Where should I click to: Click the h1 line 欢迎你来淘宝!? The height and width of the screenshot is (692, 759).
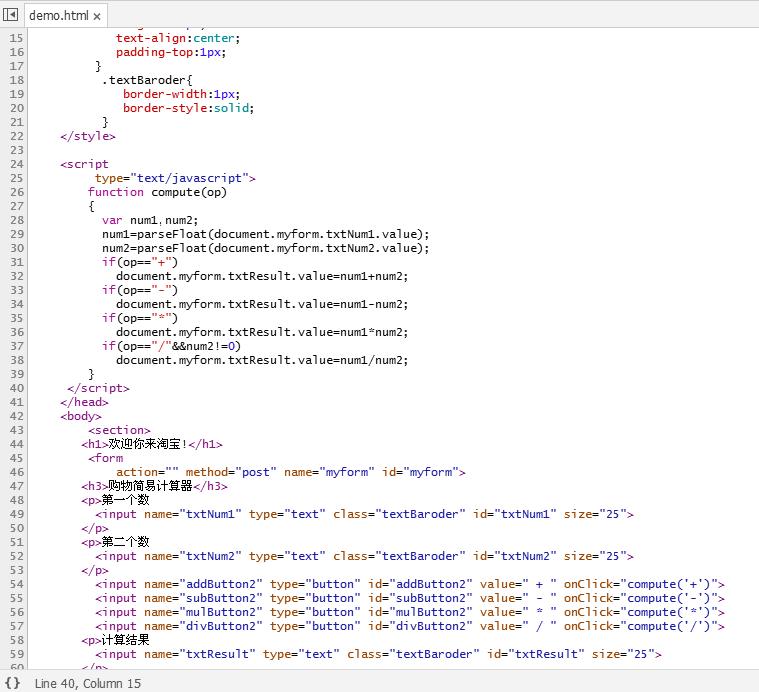click(152, 444)
